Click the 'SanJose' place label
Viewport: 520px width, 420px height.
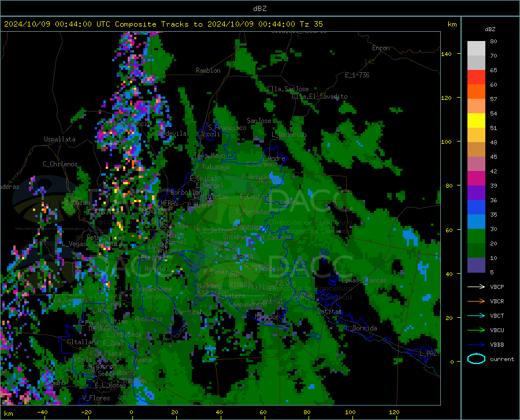tap(259, 121)
